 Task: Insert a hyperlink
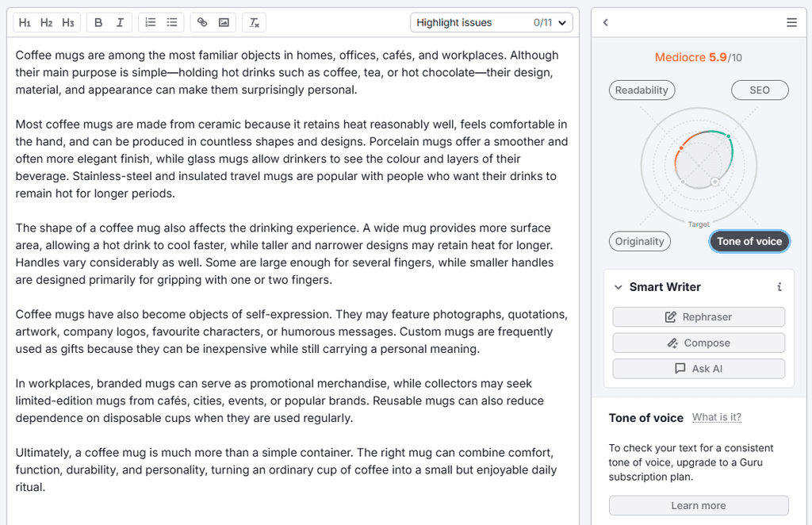tap(202, 23)
